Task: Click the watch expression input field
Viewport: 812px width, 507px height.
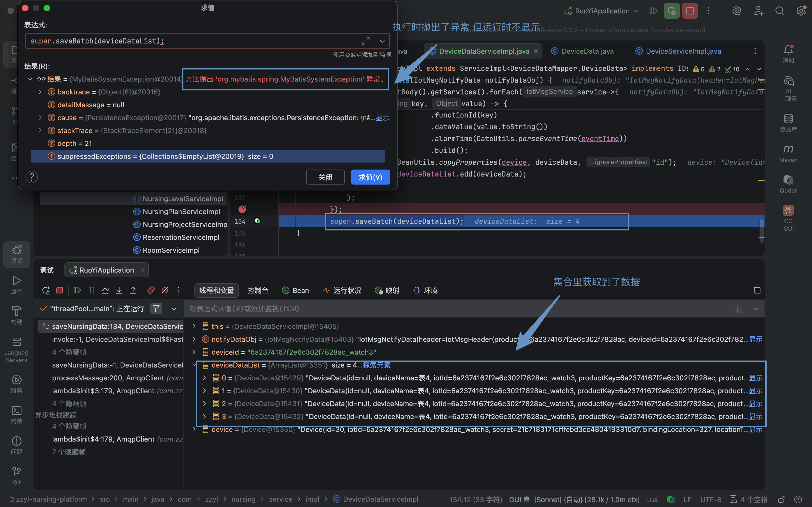Action: [x=456, y=308]
